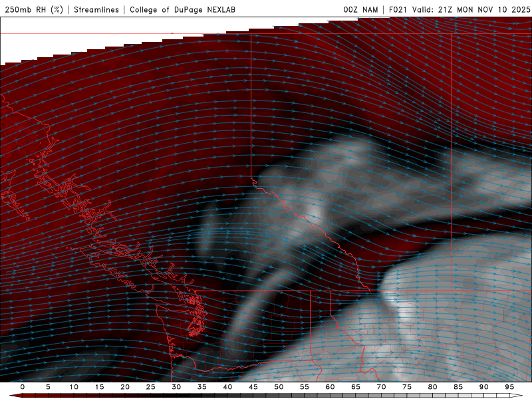Screen dimensions: 532x399
Task: Click the colorbar label "50"
Action: 279,387
